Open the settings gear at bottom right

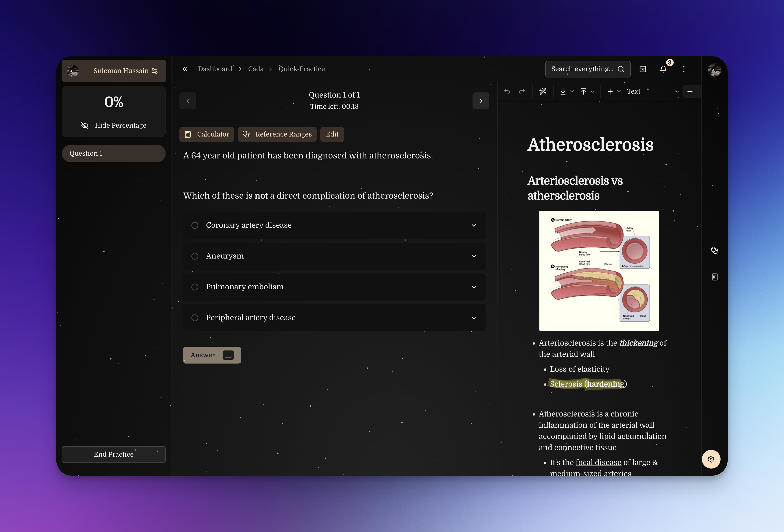click(x=711, y=459)
